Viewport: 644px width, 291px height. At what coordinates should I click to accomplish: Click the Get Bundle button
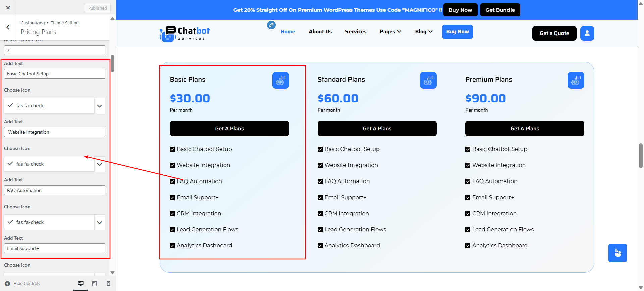click(500, 10)
